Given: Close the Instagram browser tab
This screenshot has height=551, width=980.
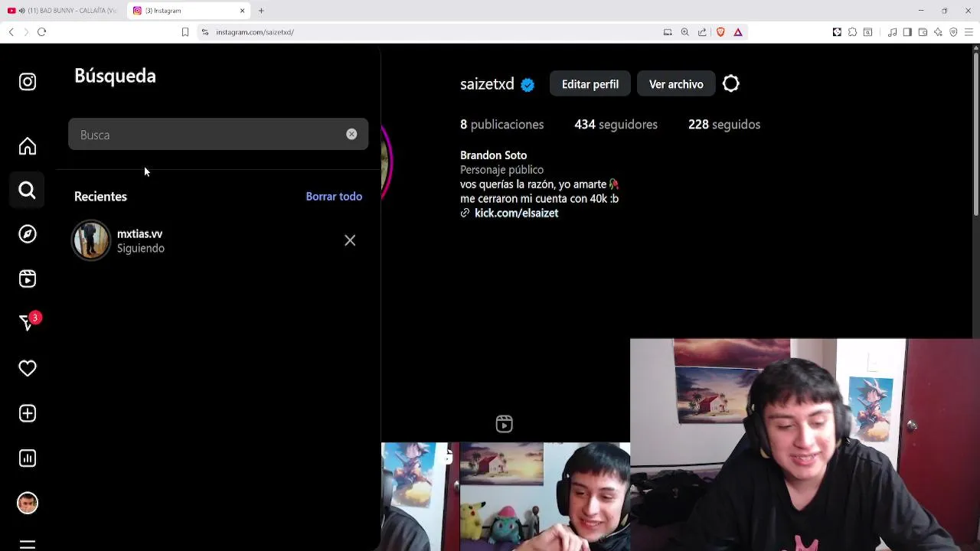Looking at the screenshot, I should click(243, 11).
